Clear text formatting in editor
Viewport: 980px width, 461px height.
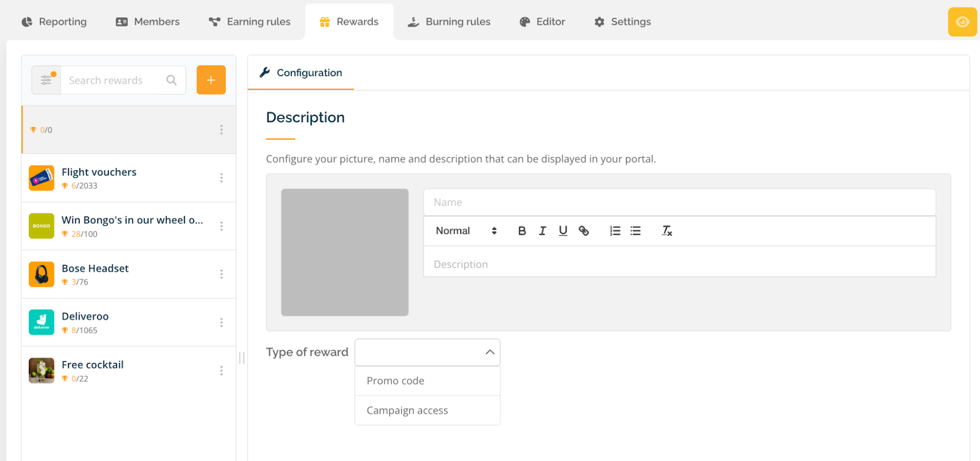pos(666,231)
